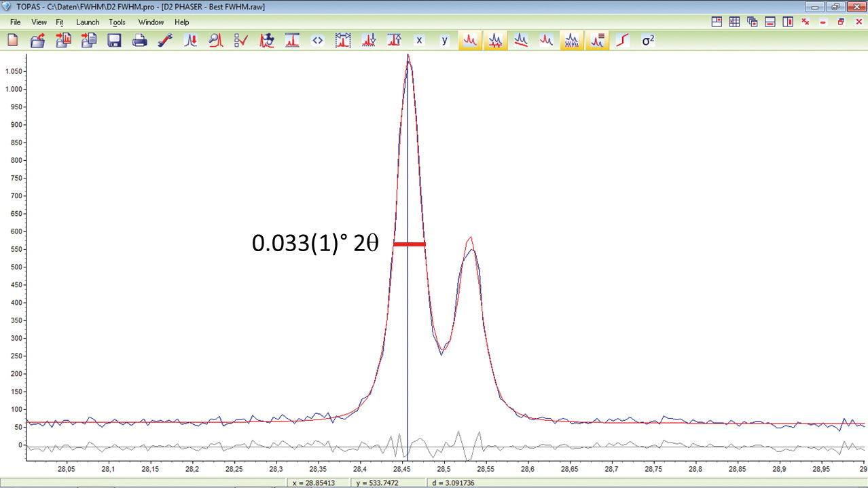The height and width of the screenshot is (488, 868).
Task: Open the Tools menu
Action: 117,22
